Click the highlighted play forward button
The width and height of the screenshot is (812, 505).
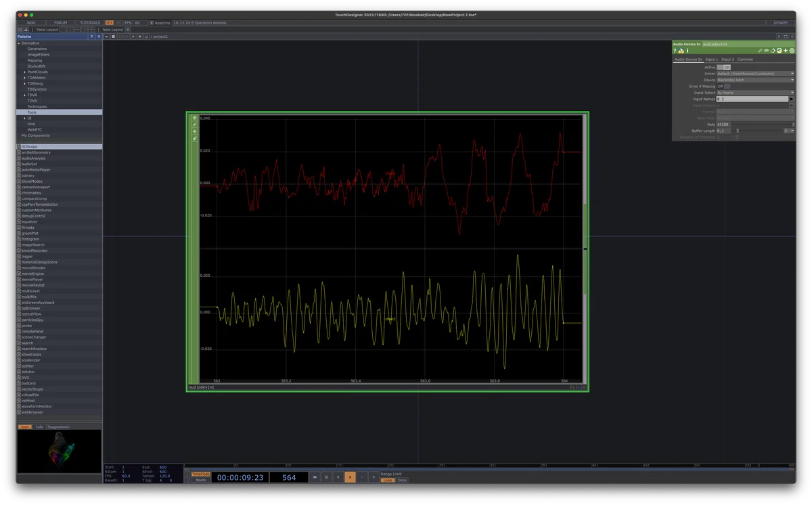pyautogui.click(x=350, y=477)
